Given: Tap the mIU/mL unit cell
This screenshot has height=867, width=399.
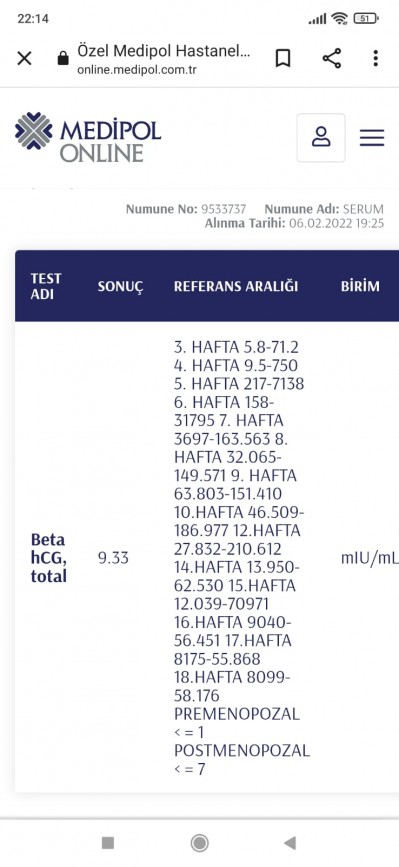Looking at the screenshot, I should tap(370, 558).
